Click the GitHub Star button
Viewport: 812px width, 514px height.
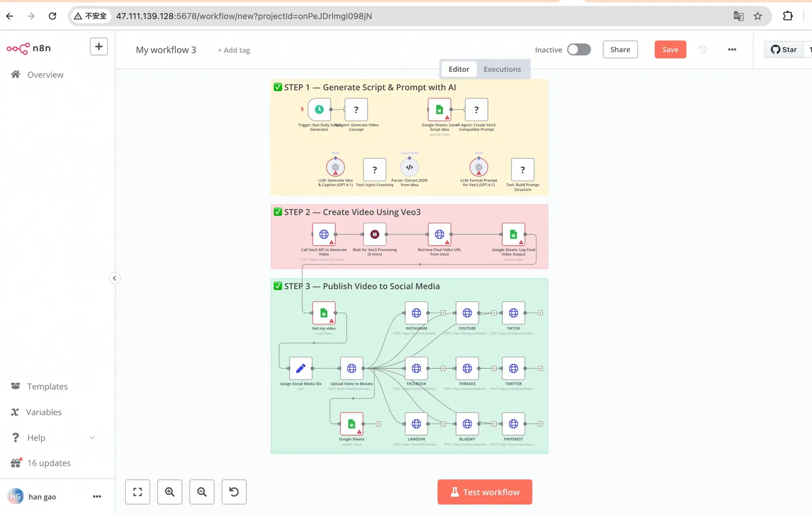(x=784, y=49)
